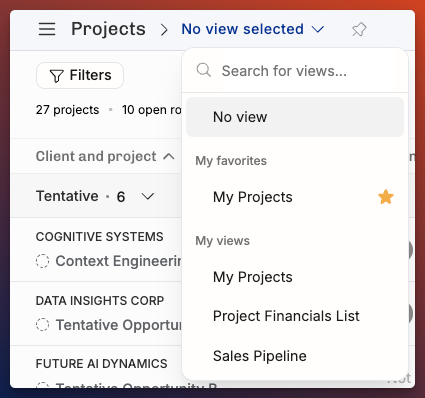Click the '10 open' roles text
This screenshot has width=425, height=398.
coord(151,110)
